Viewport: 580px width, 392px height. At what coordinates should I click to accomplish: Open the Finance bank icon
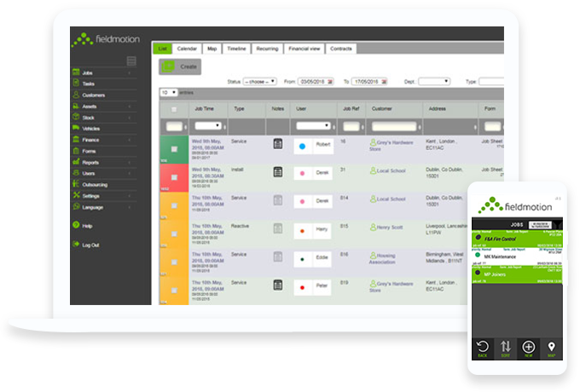pyautogui.click(x=76, y=139)
